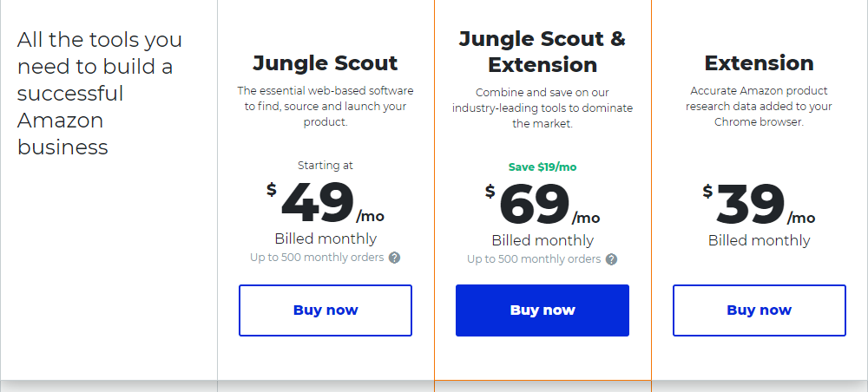Click the Combine and save description
Screen dimensions: 868x392
click(x=542, y=108)
